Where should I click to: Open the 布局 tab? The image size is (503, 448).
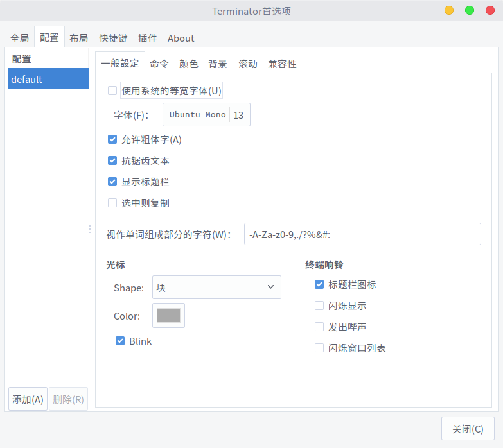tap(78, 38)
